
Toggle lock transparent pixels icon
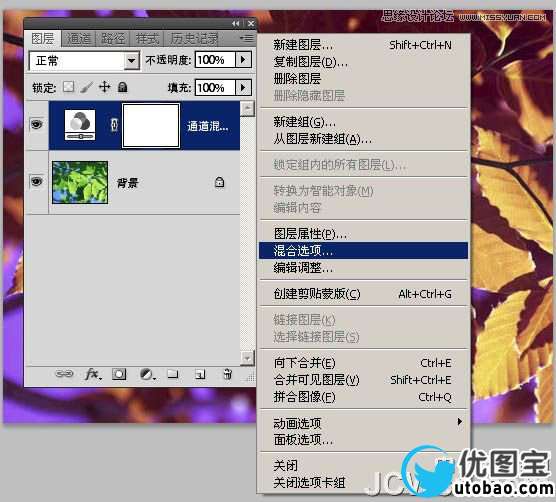click(68, 87)
